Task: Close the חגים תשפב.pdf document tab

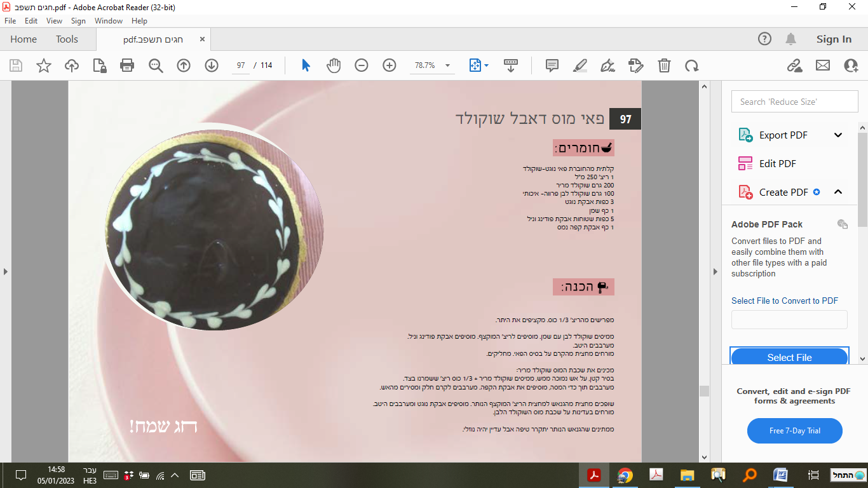Action: click(203, 39)
